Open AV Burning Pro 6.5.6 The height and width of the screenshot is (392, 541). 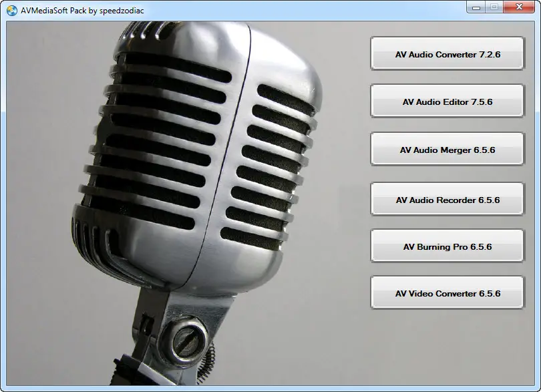pos(447,246)
